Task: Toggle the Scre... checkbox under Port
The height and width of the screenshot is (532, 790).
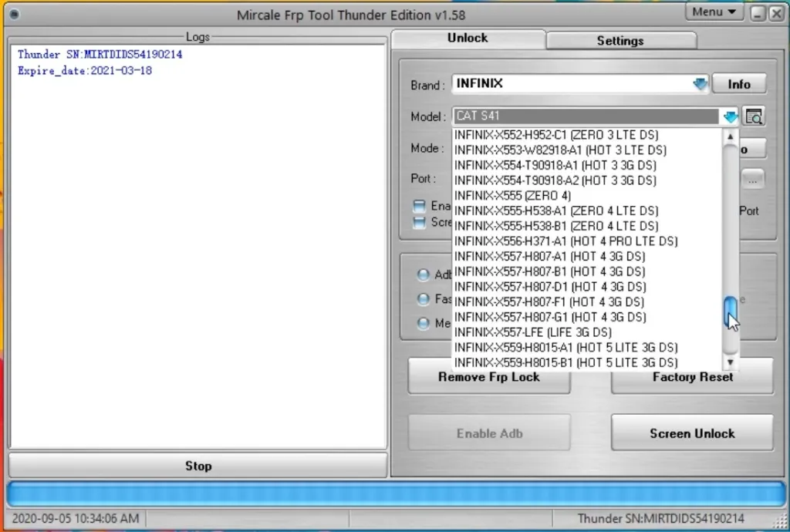Action: pyautogui.click(x=419, y=222)
